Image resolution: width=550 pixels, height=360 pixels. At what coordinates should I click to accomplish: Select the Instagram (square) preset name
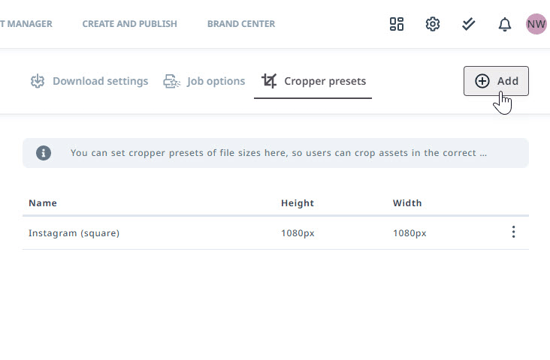74,233
